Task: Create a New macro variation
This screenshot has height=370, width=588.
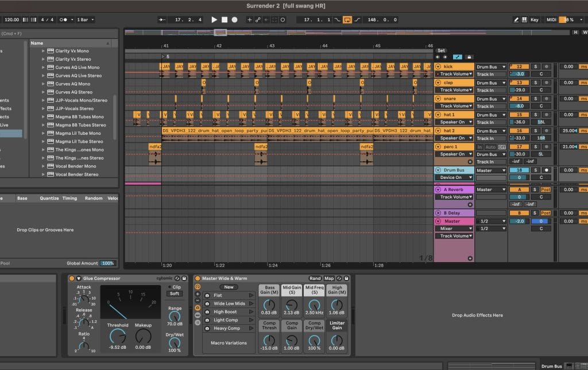Action: pos(229,287)
